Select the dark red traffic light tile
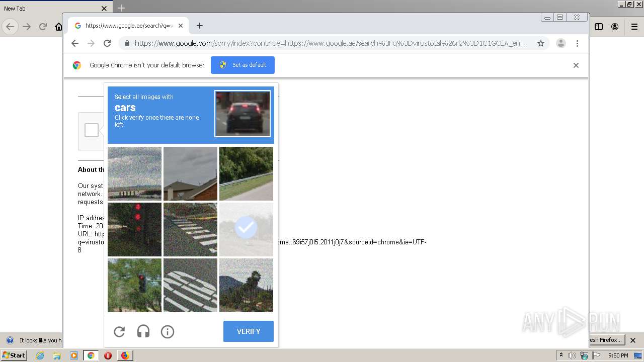Screen dimensions: 644x362 coord(134,229)
